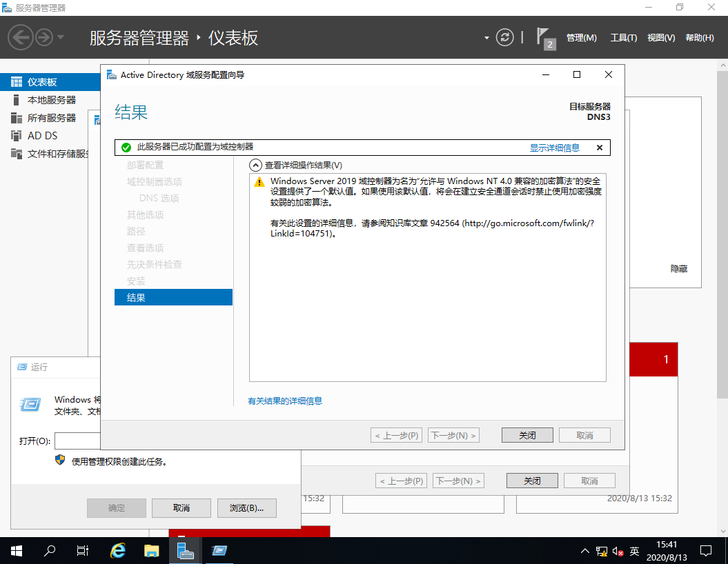Launch Internet Explorer from the taskbar
728x564 pixels.
pos(117,550)
